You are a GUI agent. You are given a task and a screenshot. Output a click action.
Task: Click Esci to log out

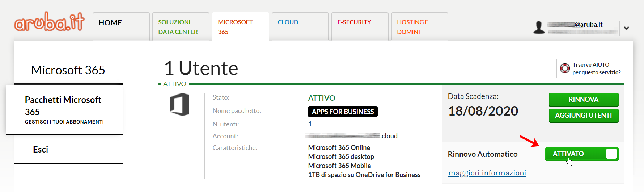[x=41, y=149]
